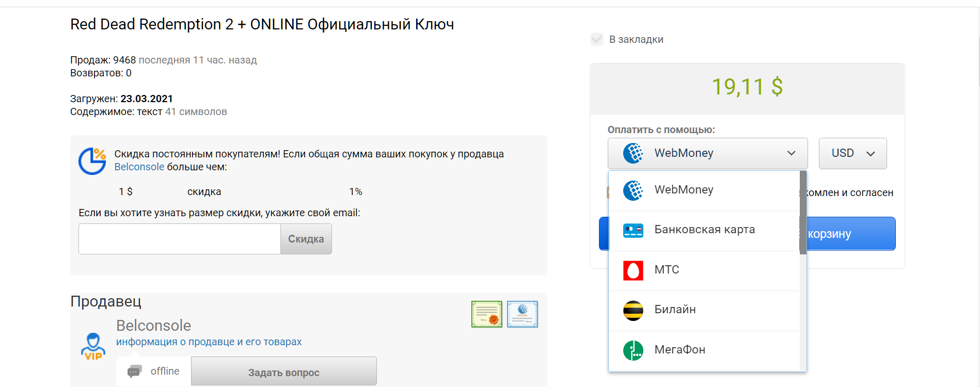Viewport: 980px width, 387px height.
Task: Click the discount percent clock icon
Action: [92, 161]
